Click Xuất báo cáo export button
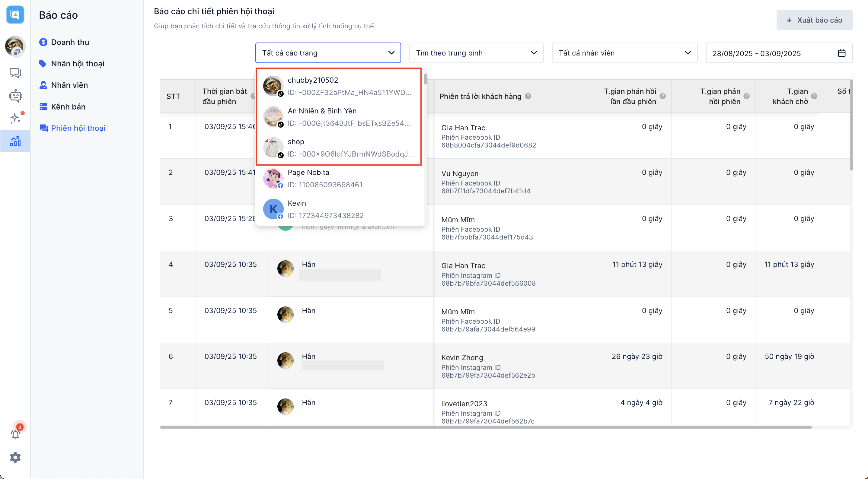Viewport: 868px width, 479px height. [x=814, y=20]
